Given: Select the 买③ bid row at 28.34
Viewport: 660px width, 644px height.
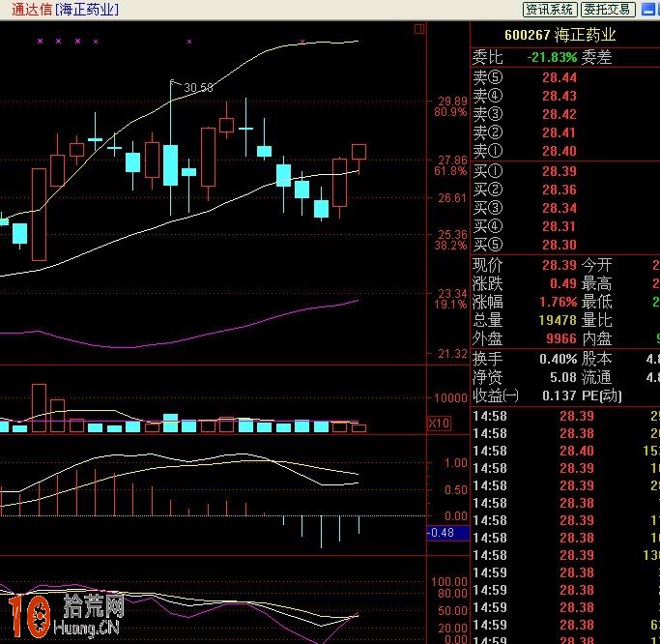Looking at the screenshot, I should click(x=565, y=208).
